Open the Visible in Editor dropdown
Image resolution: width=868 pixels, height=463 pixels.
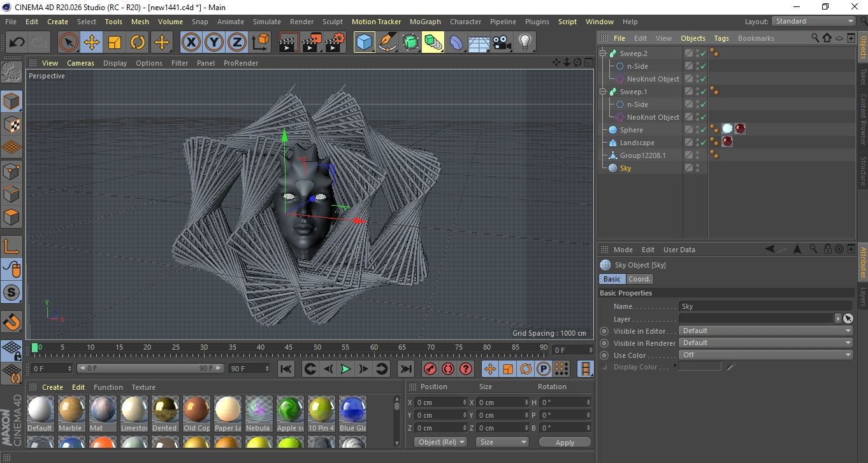click(x=765, y=331)
